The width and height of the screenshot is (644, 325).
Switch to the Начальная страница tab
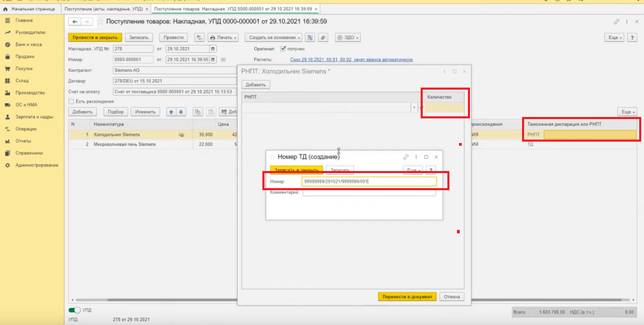[x=32, y=9]
